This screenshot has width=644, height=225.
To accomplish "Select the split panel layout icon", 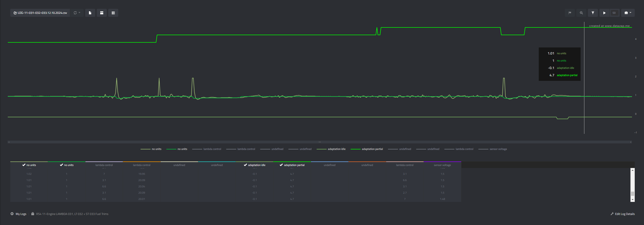I will 101,13.
